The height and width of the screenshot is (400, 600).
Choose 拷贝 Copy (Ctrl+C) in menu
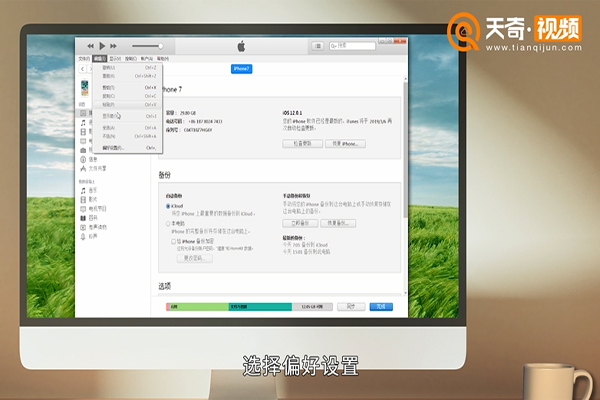point(128,96)
